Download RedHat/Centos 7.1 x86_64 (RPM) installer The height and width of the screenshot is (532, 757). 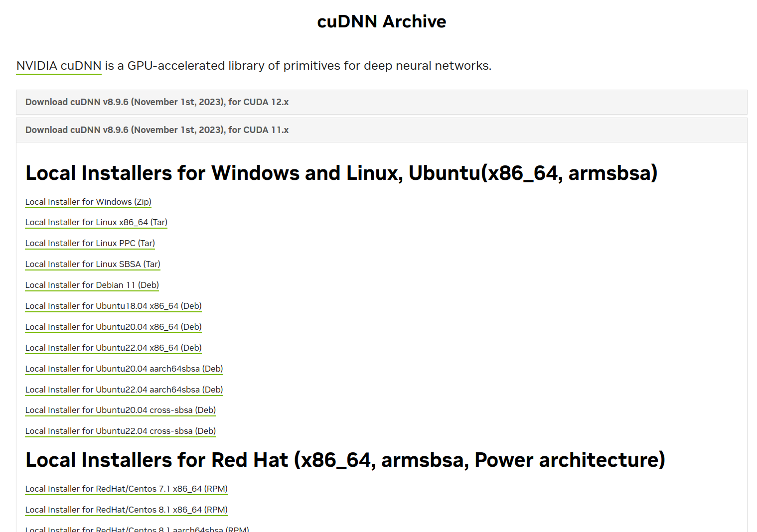(x=127, y=489)
